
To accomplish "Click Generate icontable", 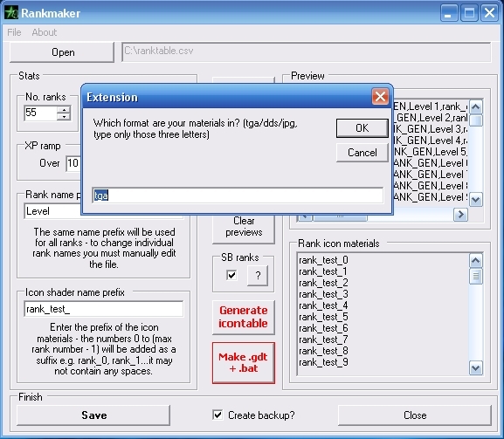I will [x=244, y=318].
